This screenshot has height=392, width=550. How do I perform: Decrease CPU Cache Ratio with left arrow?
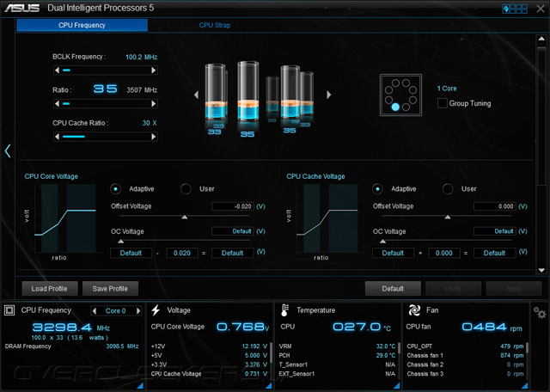coord(58,137)
